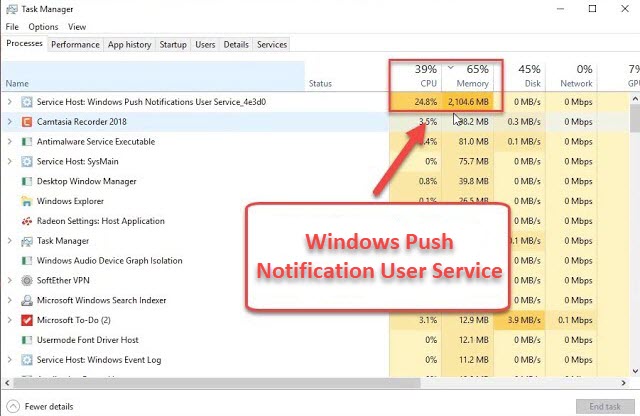
Task: Click the vertical scrollbar up arrow
Action: (635, 98)
